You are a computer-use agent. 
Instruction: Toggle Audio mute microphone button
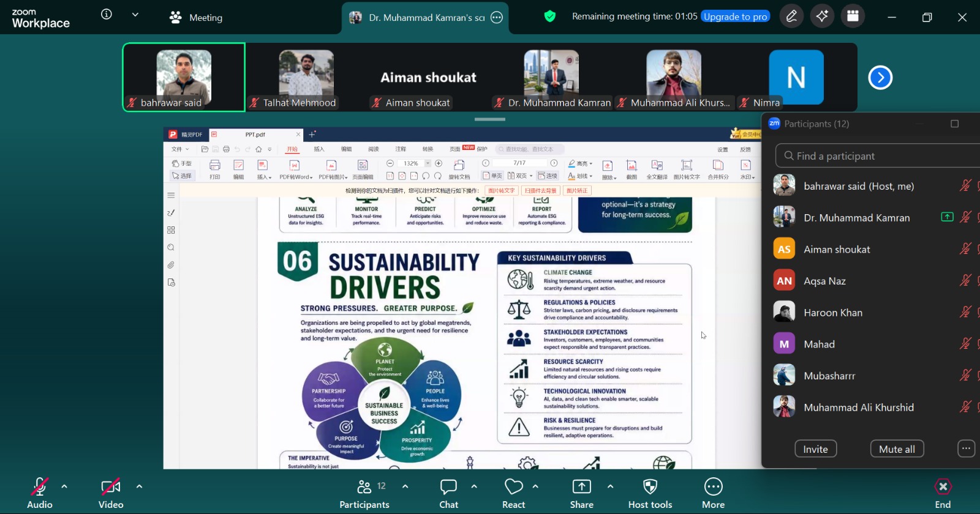[40, 493]
